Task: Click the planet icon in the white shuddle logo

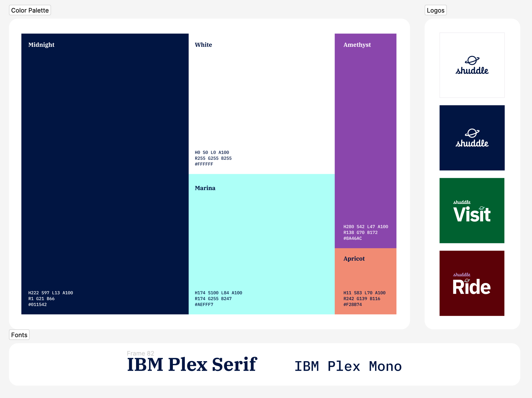Action: tap(472, 60)
